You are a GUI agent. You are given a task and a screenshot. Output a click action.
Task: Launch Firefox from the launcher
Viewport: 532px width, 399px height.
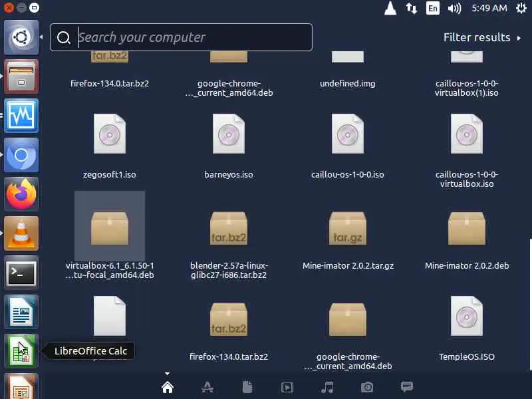click(21, 194)
